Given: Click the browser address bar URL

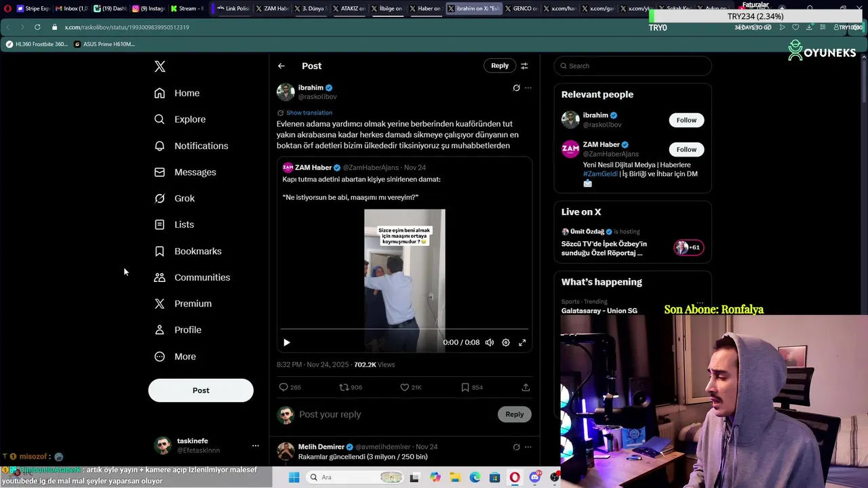Looking at the screenshot, I should point(127,27).
